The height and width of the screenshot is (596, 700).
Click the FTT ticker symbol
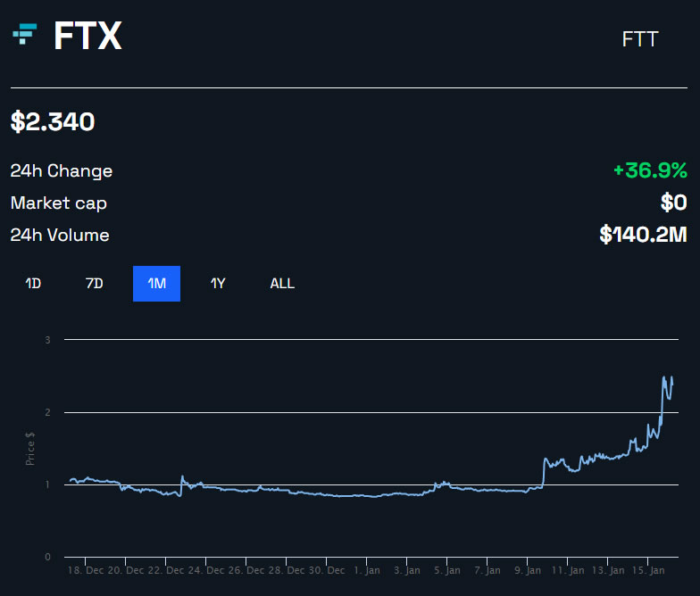(639, 39)
